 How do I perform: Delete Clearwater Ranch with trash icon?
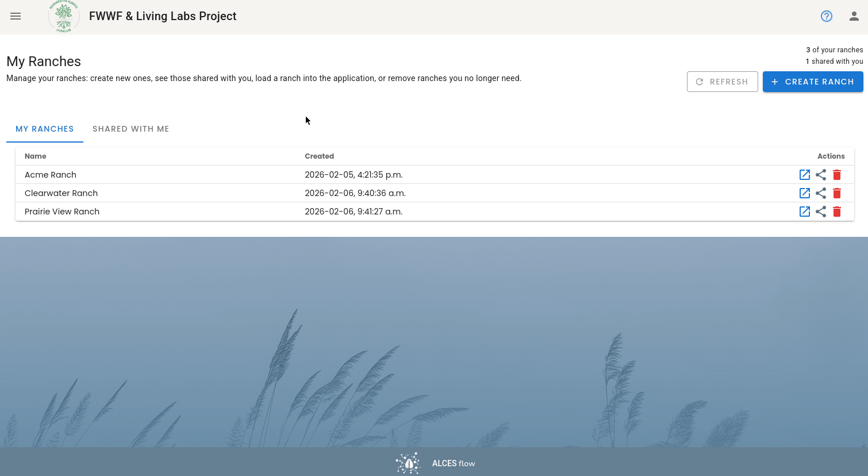(x=837, y=193)
